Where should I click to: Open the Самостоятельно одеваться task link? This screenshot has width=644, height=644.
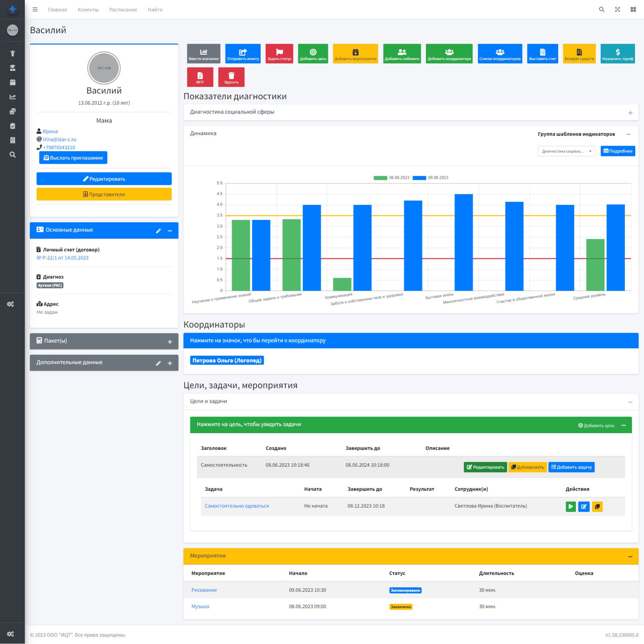(237, 506)
